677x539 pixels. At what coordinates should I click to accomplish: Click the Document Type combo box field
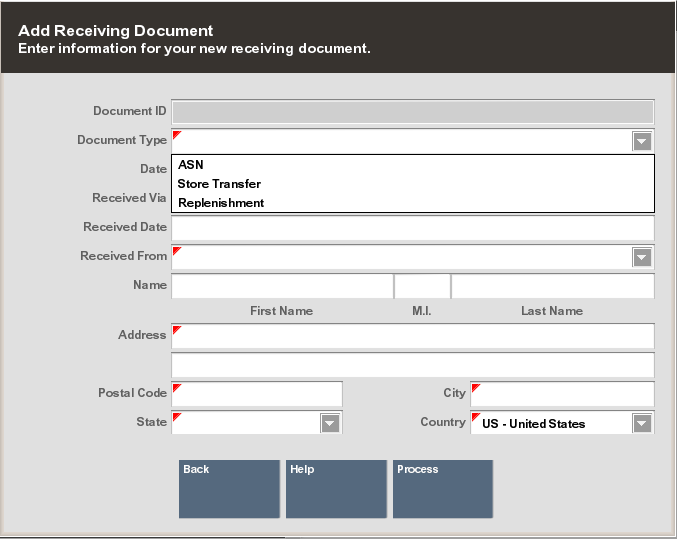413,141
